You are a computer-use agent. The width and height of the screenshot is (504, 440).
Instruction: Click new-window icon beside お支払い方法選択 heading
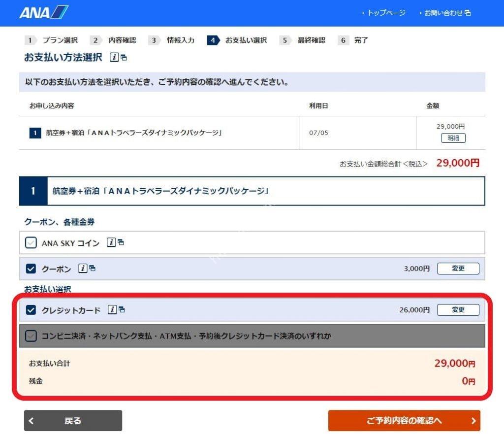click(124, 58)
